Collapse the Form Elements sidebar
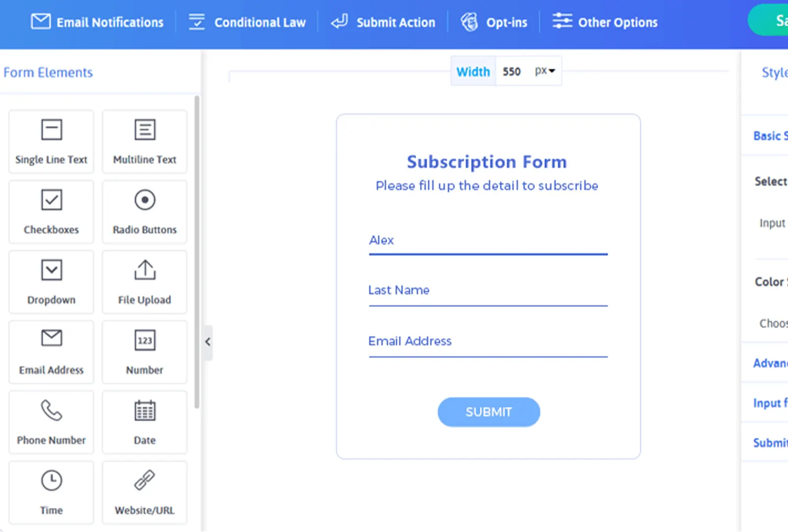This screenshot has width=788, height=532. (208, 342)
